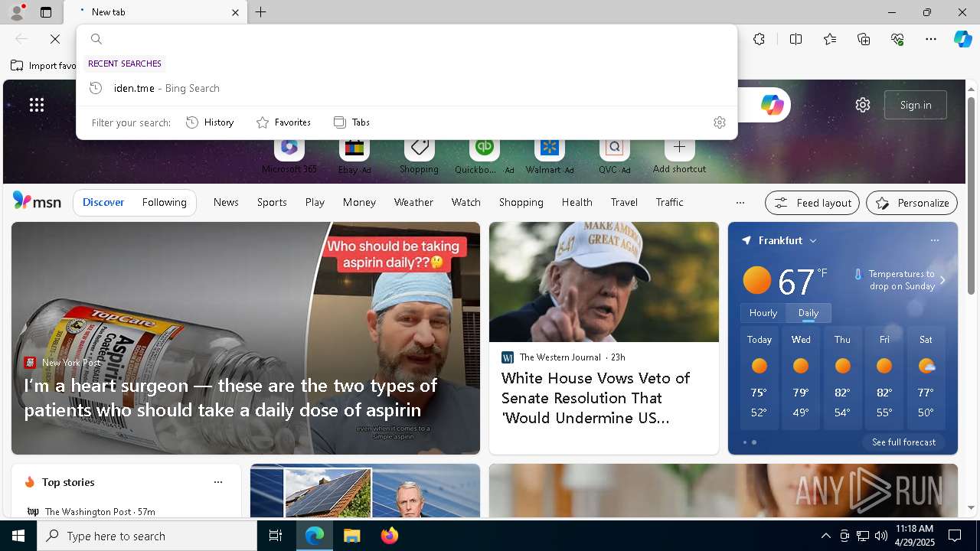Image resolution: width=980 pixels, height=551 pixels.
Task: Open Sports category
Action: 272,203
